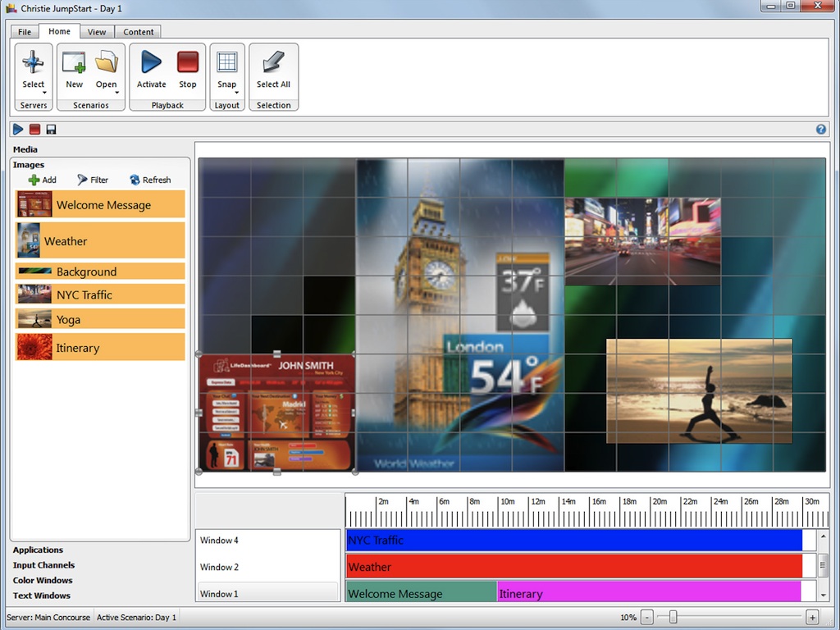Create a New scenario
Screen dimensions: 840x630
click(74, 64)
